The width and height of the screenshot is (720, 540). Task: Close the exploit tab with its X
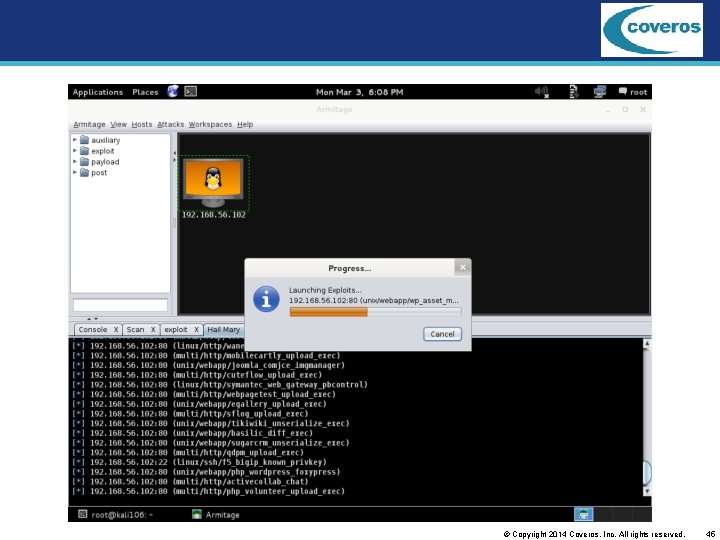(x=197, y=330)
